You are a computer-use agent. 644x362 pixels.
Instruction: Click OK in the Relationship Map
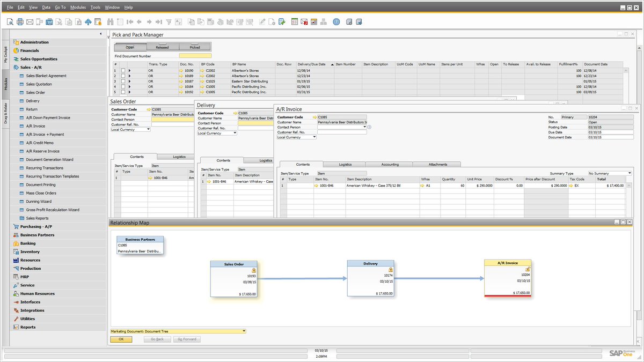pos(121,339)
